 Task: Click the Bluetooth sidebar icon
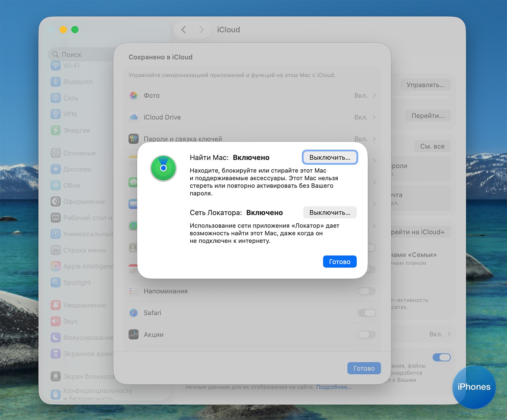tap(55, 82)
